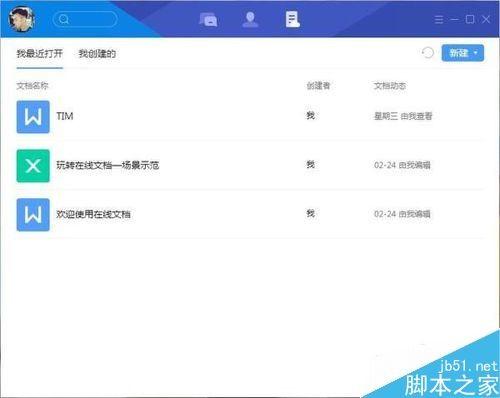Select 欢迎使用在线文档 document name
Image resolution: width=500 pixels, height=398 pixels.
pos(93,214)
